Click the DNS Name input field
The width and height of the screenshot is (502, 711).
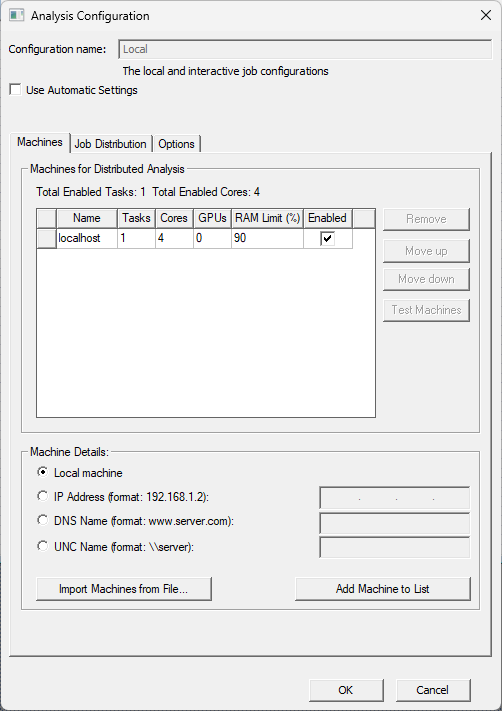395,524
